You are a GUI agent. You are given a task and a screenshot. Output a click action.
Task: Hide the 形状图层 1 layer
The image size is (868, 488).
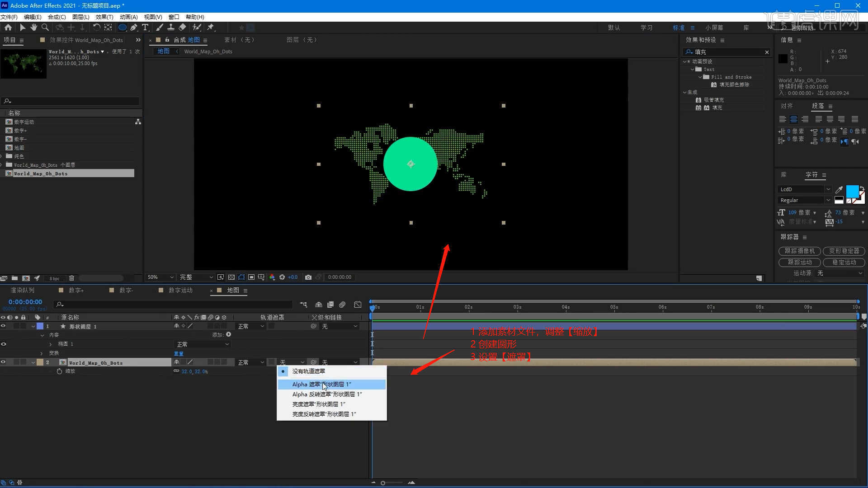(x=4, y=326)
